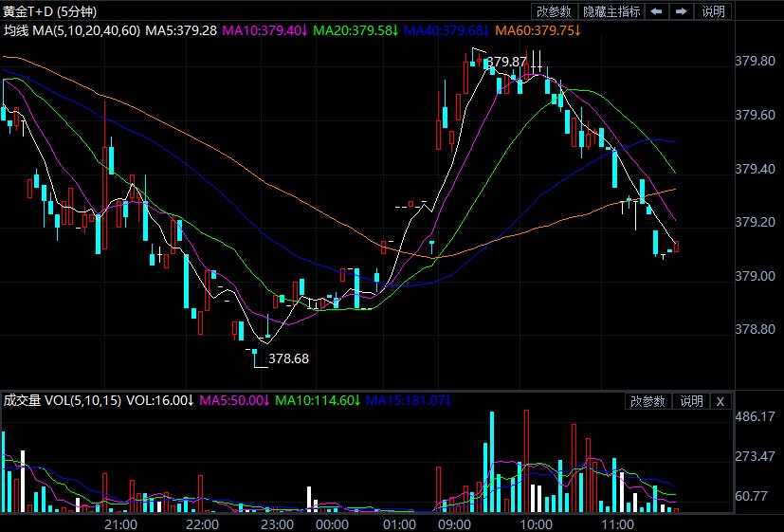This screenshot has height=532, width=784.
Task: Click the 23:00 label on time axis
Action: click(275, 523)
